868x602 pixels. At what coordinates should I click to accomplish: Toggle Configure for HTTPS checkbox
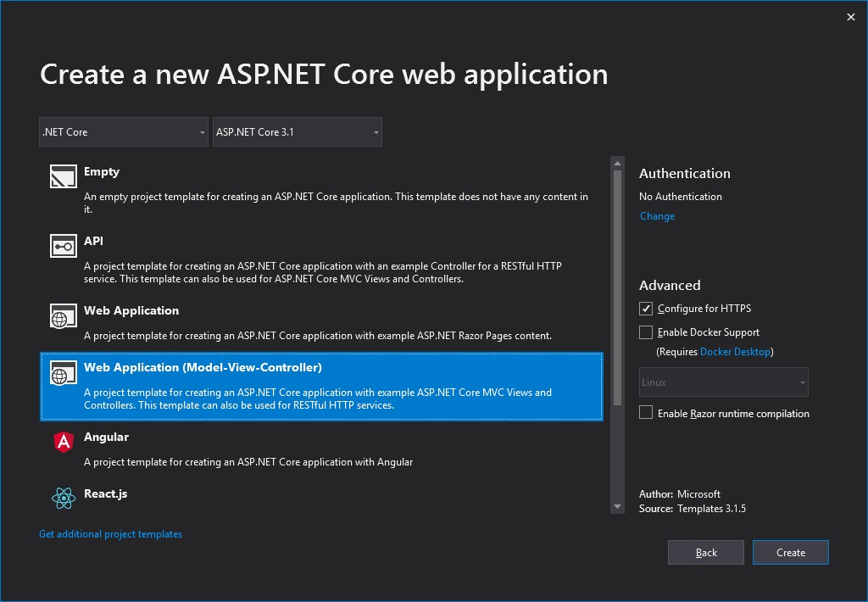pyautogui.click(x=646, y=309)
